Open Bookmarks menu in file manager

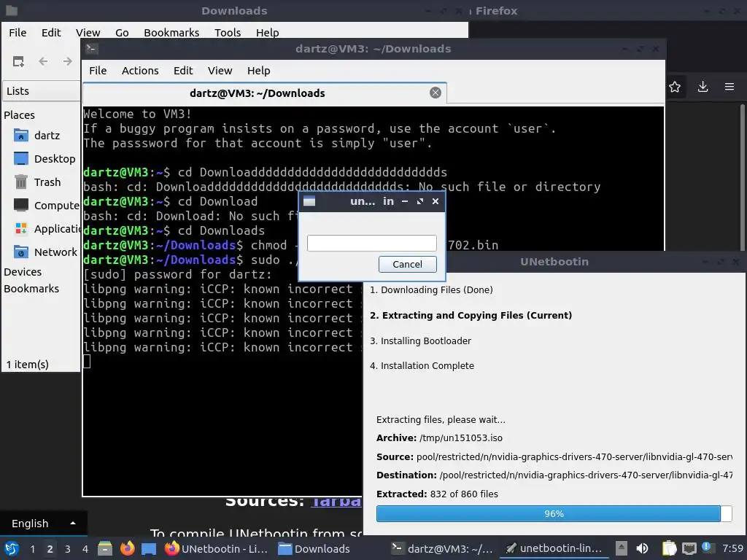(x=171, y=32)
